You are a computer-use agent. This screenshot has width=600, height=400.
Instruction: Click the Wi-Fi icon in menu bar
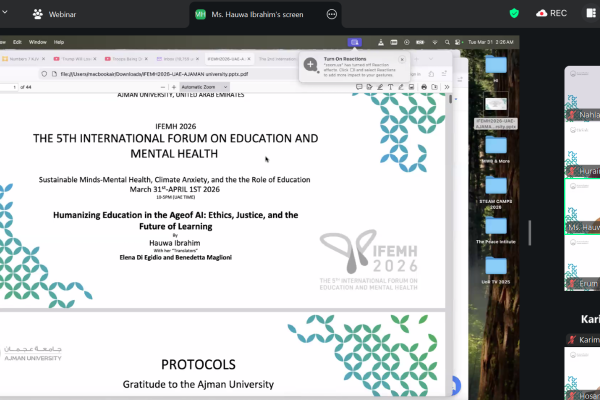(x=434, y=42)
